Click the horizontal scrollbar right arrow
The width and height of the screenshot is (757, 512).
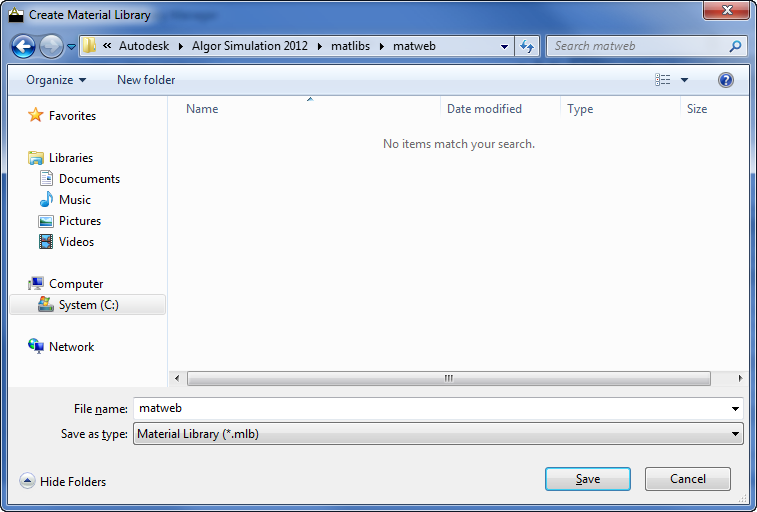(x=740, y=378)
